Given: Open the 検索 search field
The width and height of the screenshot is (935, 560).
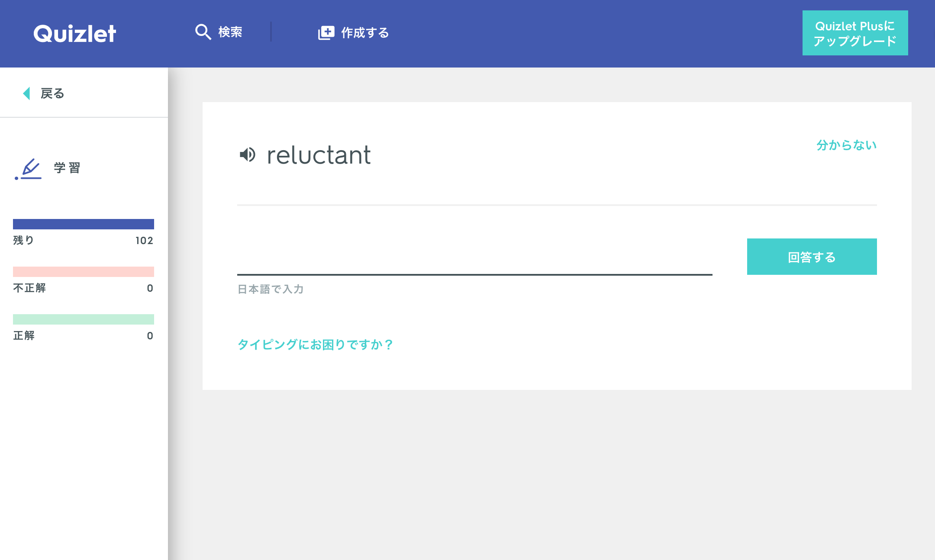Looking at the screenshot, I should pos(230,32).
